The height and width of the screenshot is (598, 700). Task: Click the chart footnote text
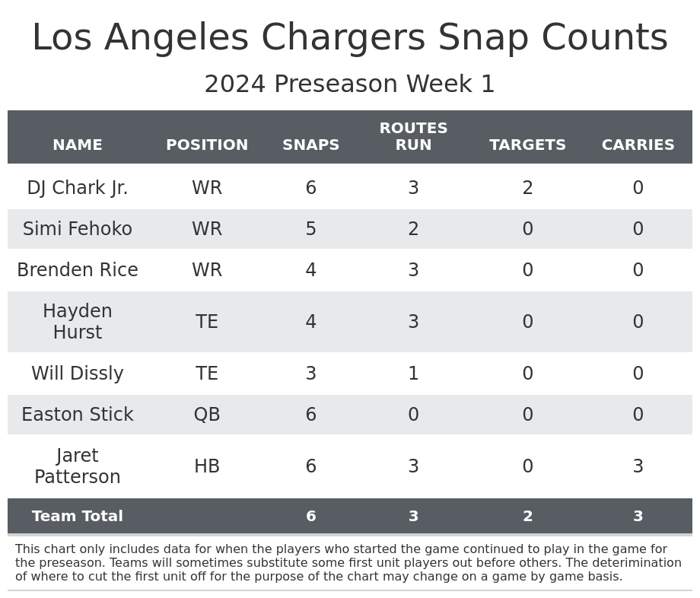click(x=348, y=563)
